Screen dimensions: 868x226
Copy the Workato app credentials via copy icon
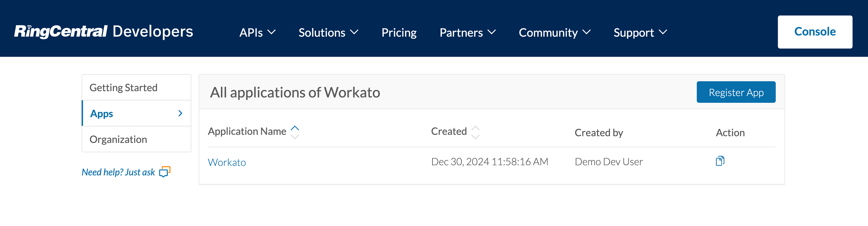pyautogui.click(x=720, y=161)
